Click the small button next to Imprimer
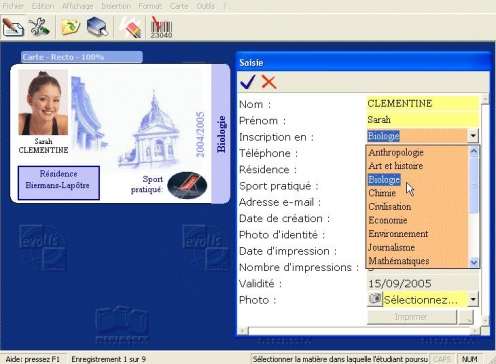Screen dimensions: 496x364 tap(466, 317)
